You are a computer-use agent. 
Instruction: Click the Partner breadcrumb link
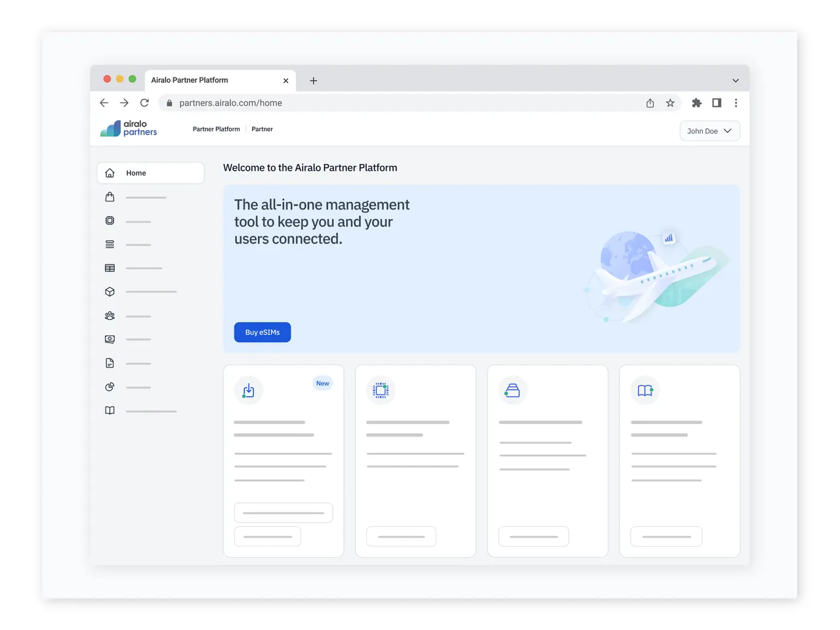[262, 129]
